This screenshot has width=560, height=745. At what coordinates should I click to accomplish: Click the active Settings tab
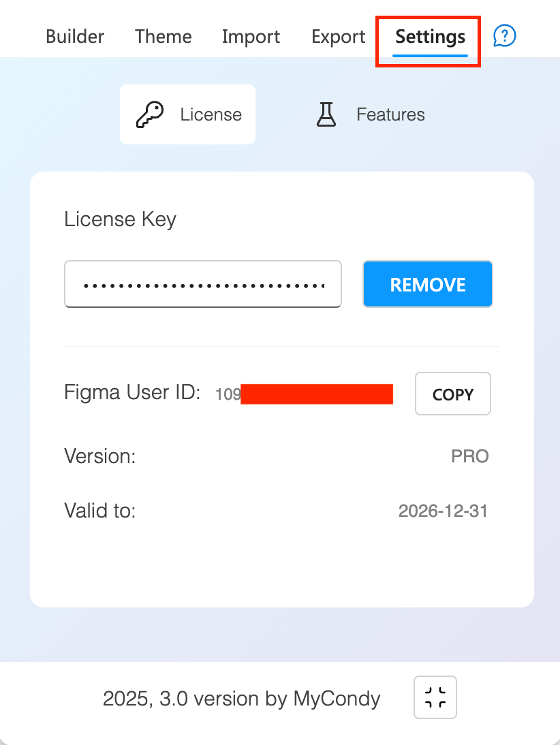pyautogui.click(x=431, y=37)
